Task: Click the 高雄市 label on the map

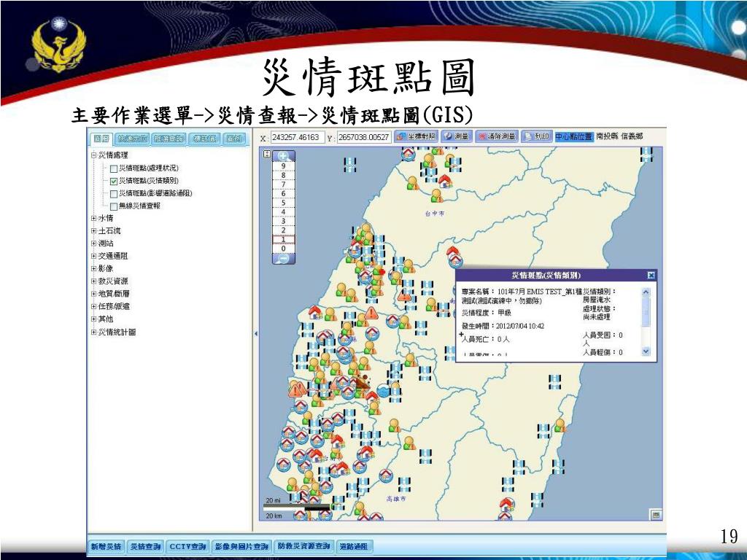Action: (x=396, y=499)
